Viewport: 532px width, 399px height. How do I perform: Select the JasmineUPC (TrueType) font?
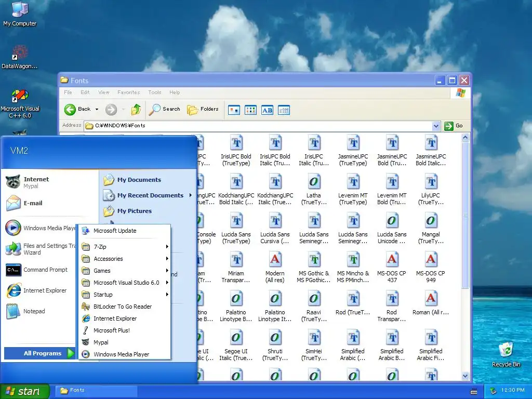(x=353, y=150)
